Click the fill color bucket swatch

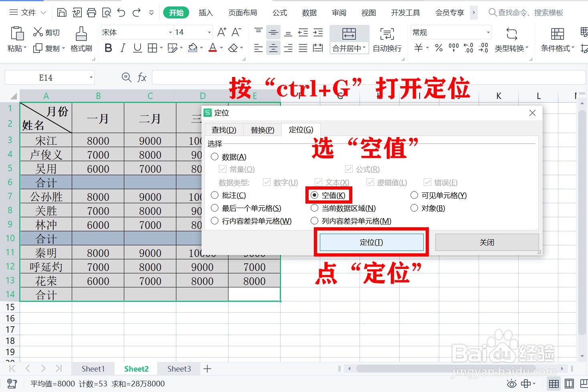pyautogui.click(x=193, y=48)
